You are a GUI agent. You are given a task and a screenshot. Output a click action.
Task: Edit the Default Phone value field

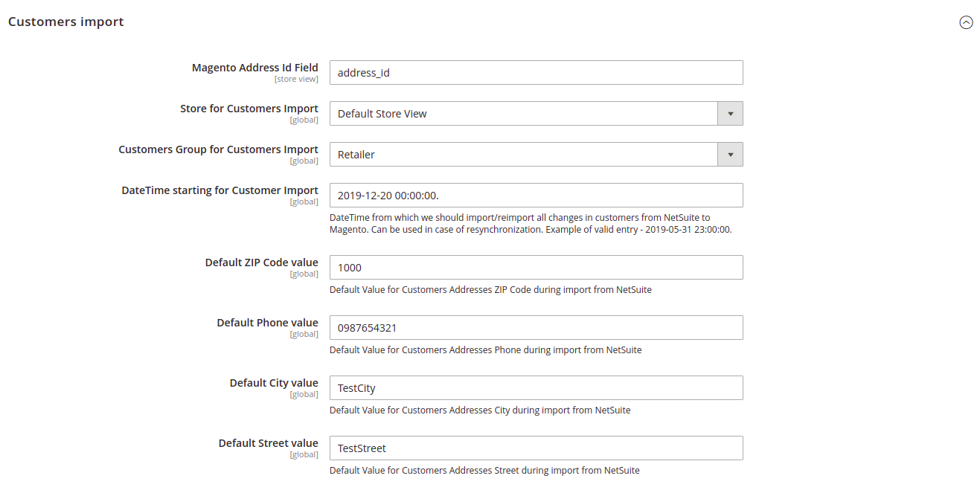coord(536,328)
